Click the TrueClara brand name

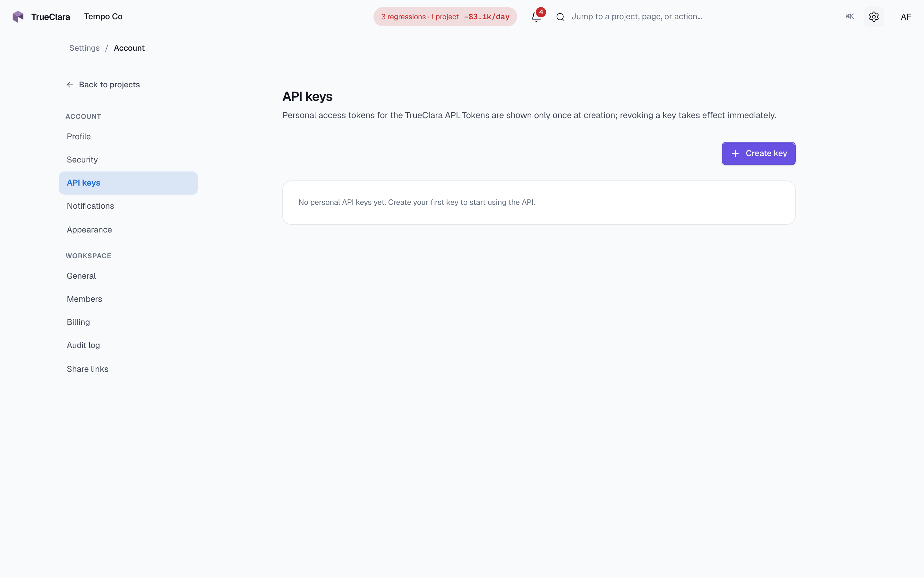(51, 17)
